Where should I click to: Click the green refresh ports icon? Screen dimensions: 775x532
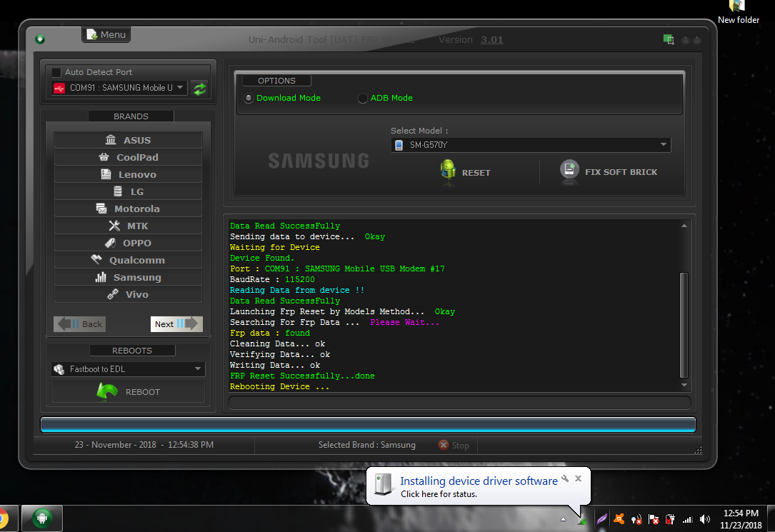point(200,89)
